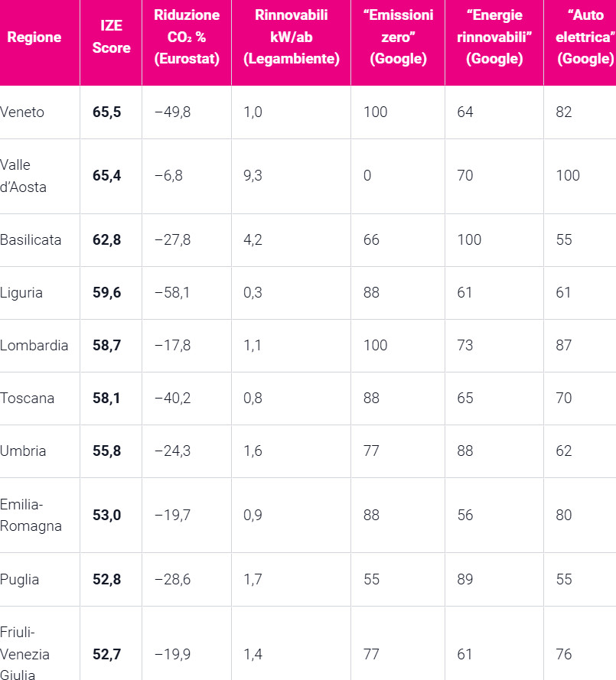Select the Emilia-Romagna region cell
Viewport: 616px width, 680px height.
[31, 516]
